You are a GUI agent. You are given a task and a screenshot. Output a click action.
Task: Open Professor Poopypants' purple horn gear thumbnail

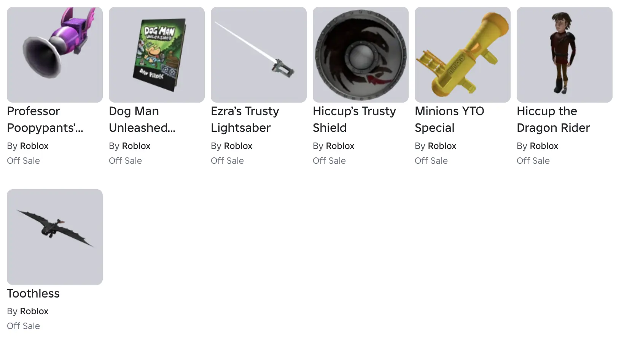click(55, 55)
